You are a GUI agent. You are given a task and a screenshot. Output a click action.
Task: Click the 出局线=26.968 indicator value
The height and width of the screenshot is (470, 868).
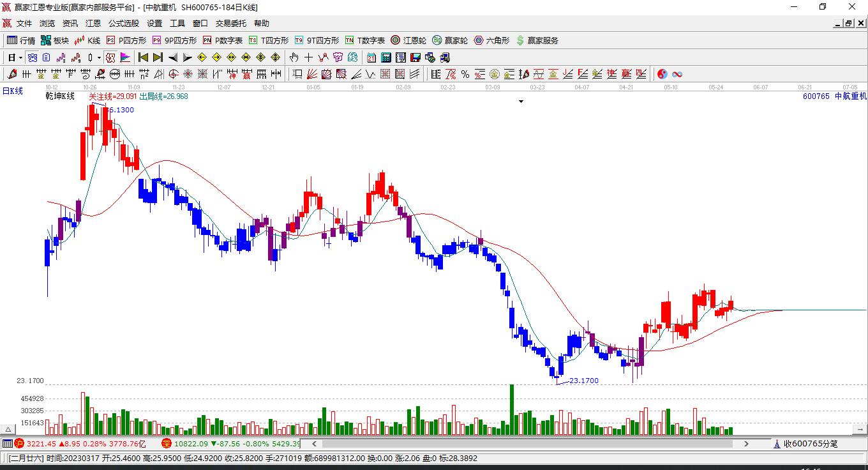(x=164, y=96)
